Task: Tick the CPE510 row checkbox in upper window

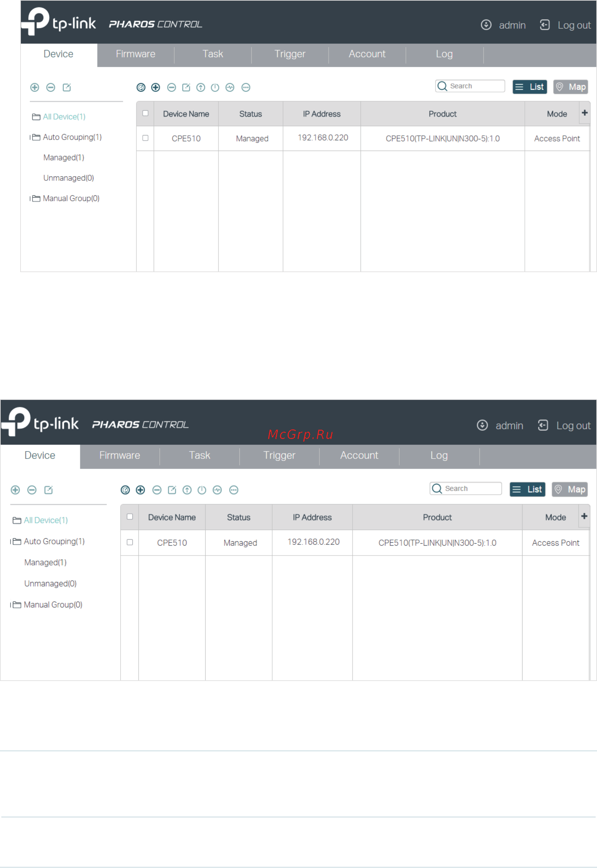Action: pos(145,138)
